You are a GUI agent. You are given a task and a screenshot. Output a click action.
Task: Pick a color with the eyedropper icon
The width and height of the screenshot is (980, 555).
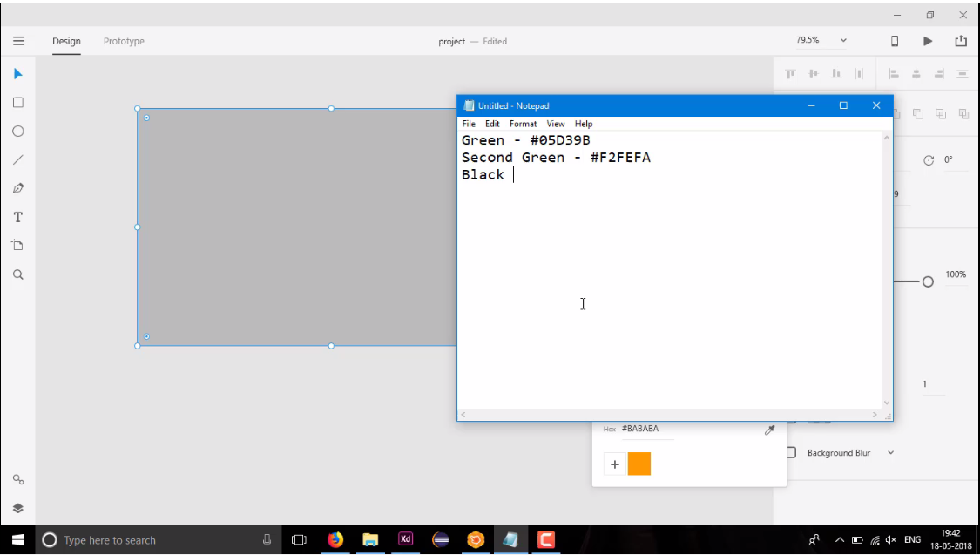click(x=769, y=429)
